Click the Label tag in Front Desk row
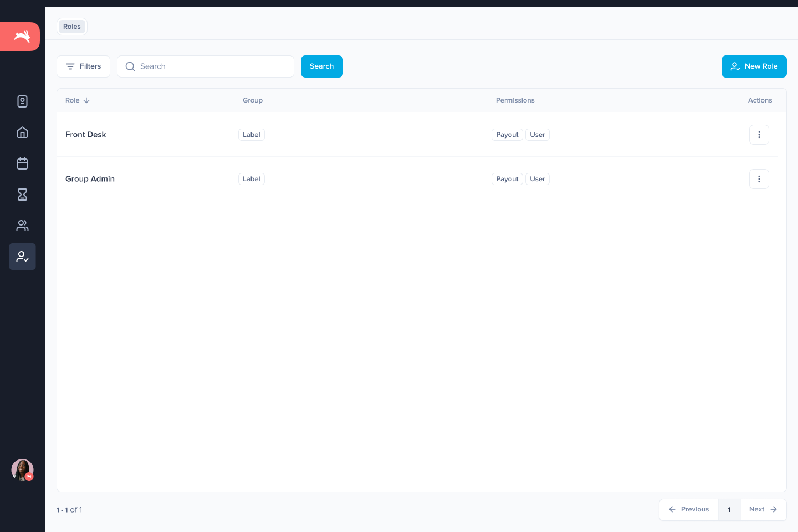Viewport: 798px width, 532px height. pos(252,135)
